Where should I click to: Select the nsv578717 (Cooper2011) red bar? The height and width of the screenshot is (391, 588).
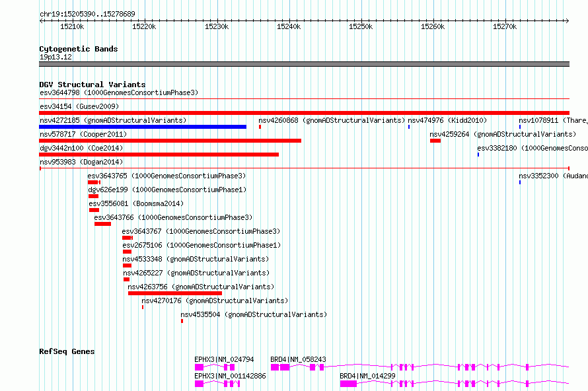click(170, 141)
